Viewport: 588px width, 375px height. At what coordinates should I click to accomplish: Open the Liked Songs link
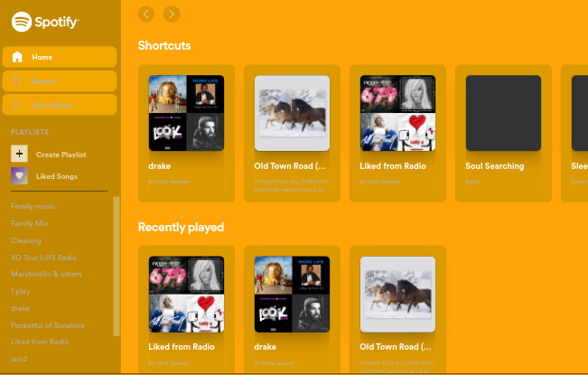[57, 176]
